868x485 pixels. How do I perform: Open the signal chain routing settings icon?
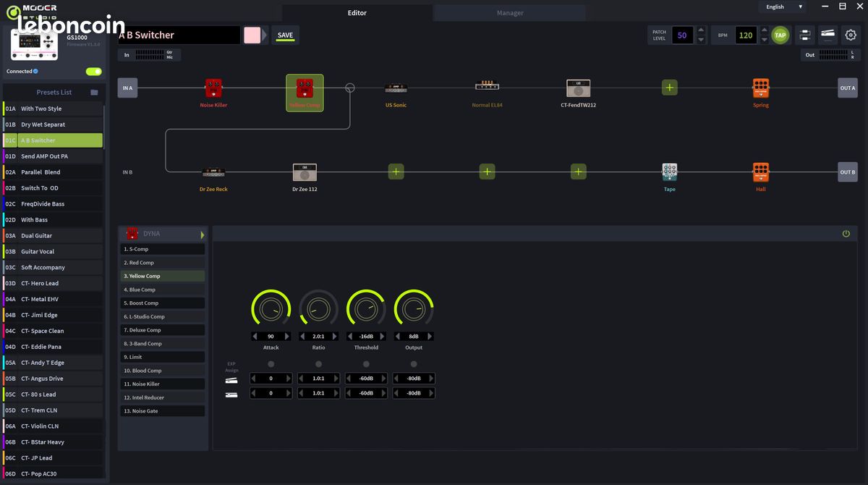pos(804,35)
